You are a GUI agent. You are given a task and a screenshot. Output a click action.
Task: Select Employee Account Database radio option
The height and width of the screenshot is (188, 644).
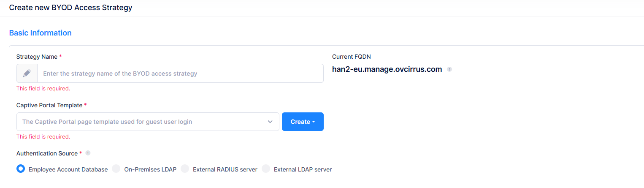[20, 169]
